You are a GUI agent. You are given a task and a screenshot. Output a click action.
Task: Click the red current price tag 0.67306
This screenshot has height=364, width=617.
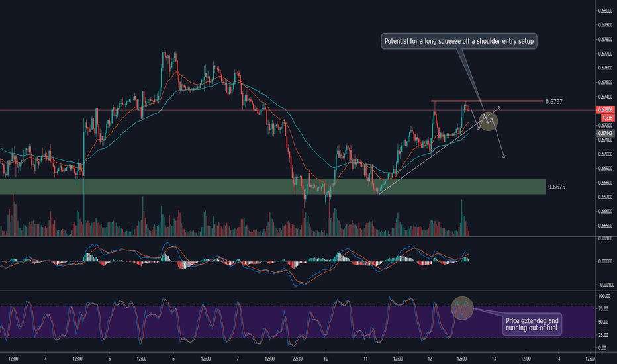click(605, 110)
